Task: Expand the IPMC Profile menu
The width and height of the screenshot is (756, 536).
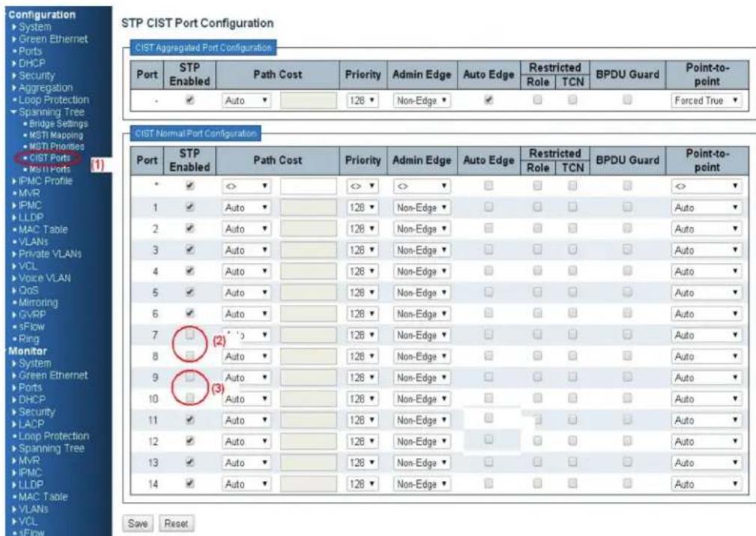Action: 45,181
